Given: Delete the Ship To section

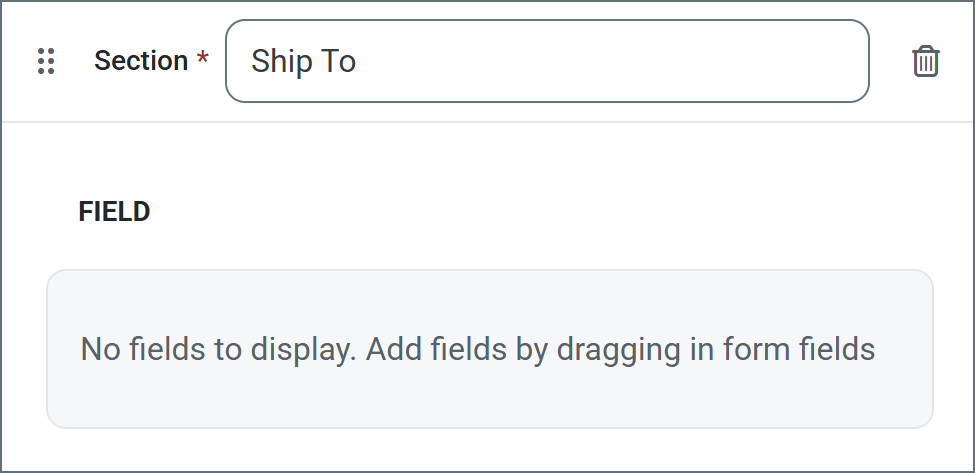Looking at the screenshot, I should (926, 61).
